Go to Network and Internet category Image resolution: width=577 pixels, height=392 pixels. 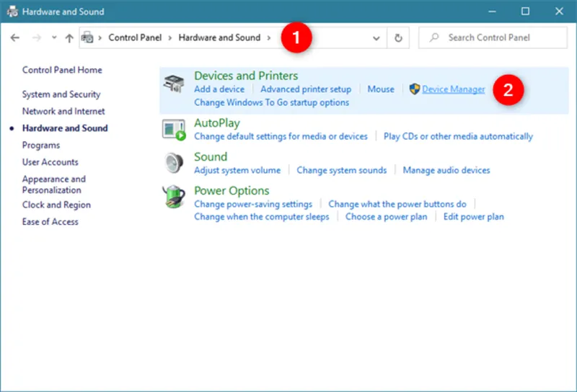coord(63,111)
